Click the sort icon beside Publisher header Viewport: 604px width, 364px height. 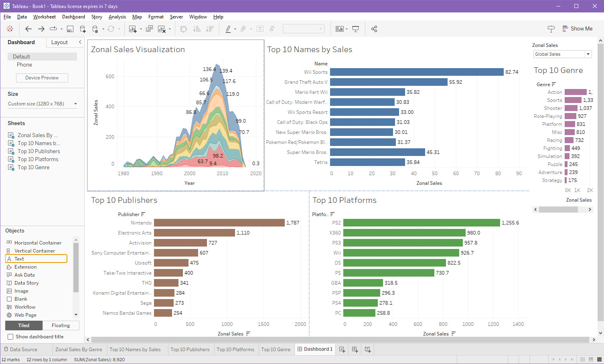143,214
